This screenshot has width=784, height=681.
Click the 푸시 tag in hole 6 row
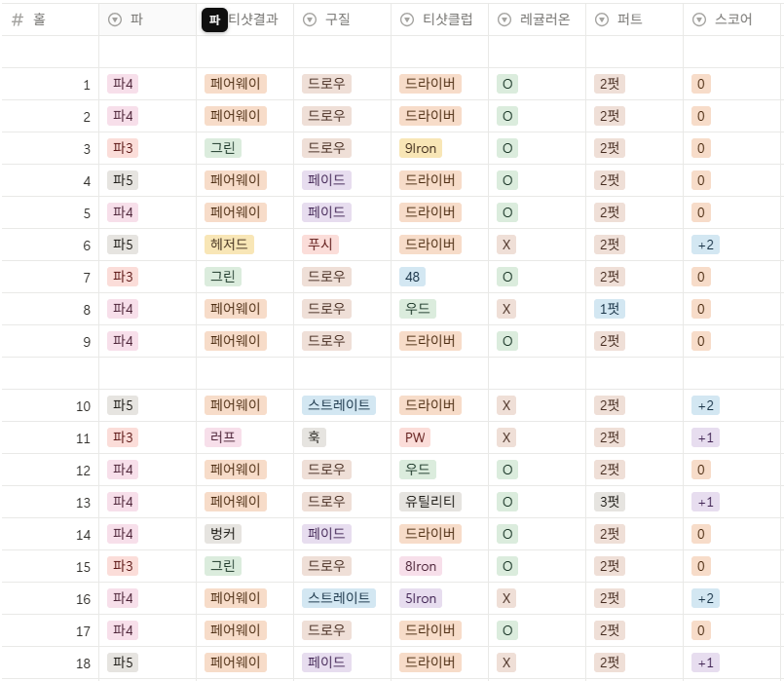point(320,245)
